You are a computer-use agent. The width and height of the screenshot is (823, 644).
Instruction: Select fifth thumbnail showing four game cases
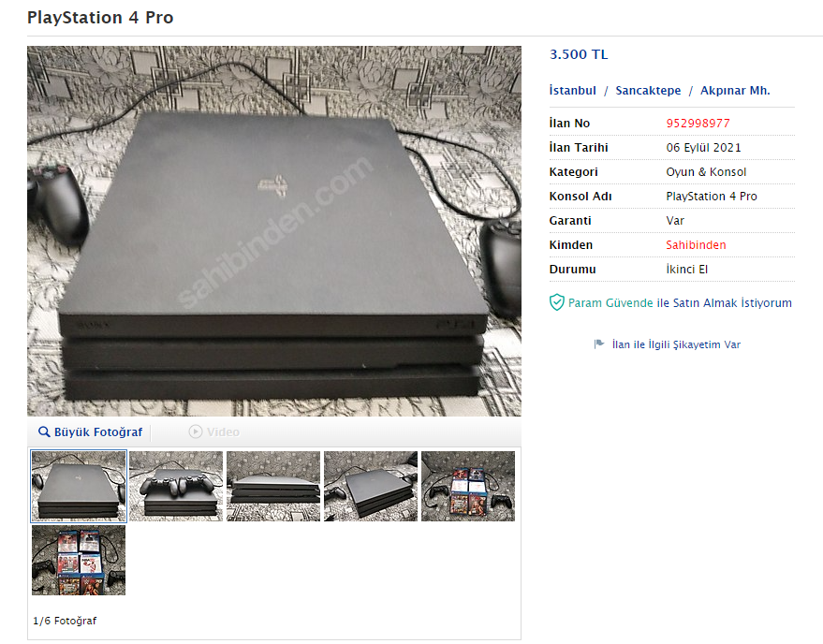click(x=468, y=486)
